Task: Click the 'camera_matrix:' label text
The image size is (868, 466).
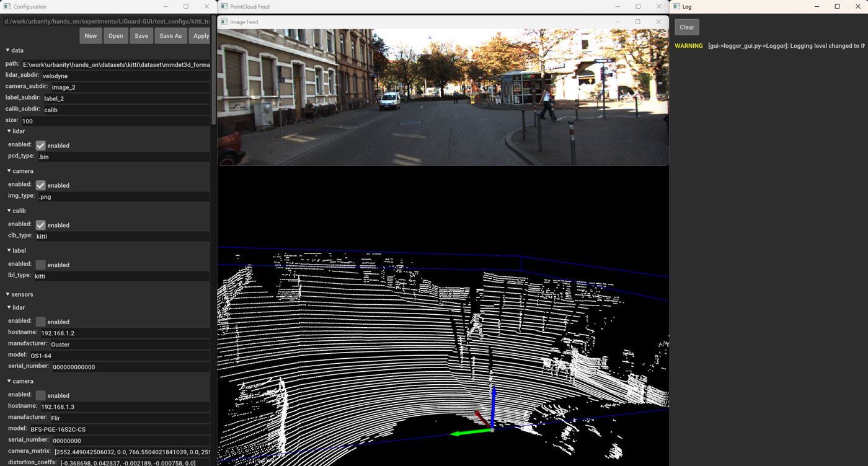Action: (29, 451)
